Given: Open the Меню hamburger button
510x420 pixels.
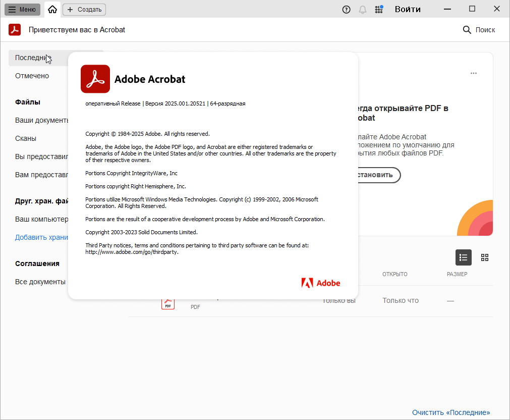Looking at the screenshot, I should pos(22,10).
